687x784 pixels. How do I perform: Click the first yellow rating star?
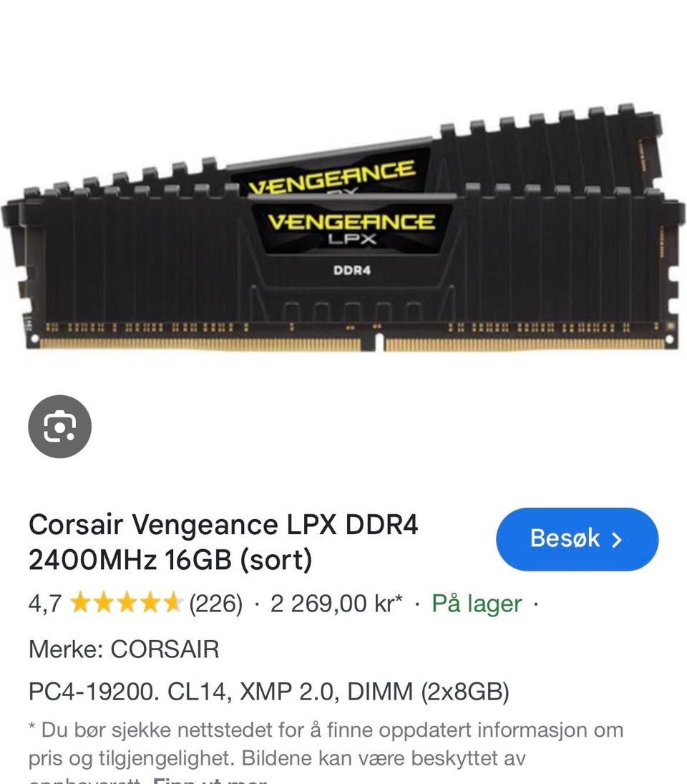79,603
